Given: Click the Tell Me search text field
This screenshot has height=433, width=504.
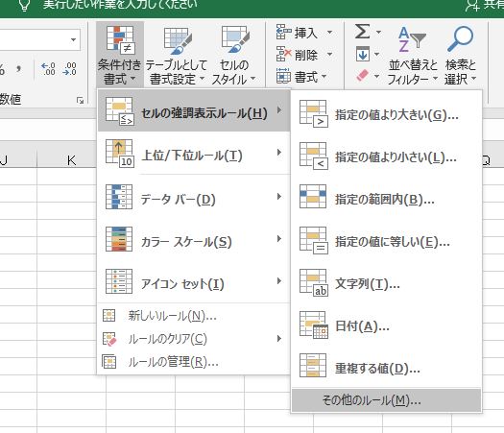Looking at the screenshot, I should pos(120,5).
